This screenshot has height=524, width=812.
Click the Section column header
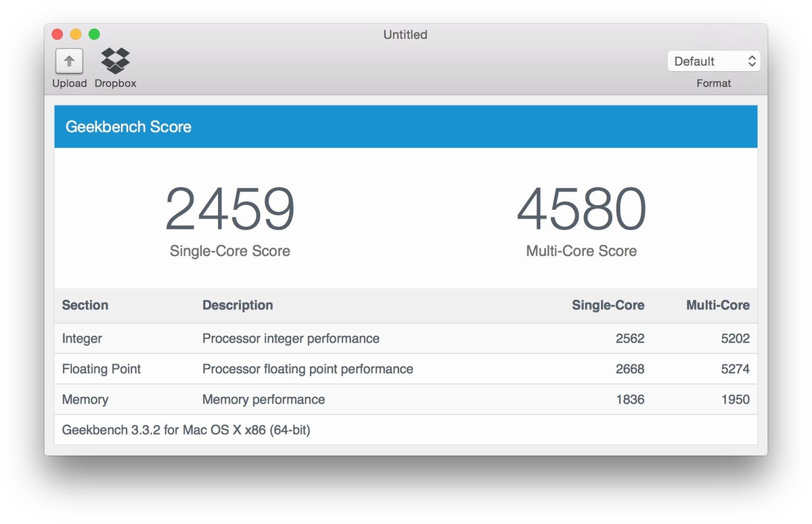pos(85,305)
